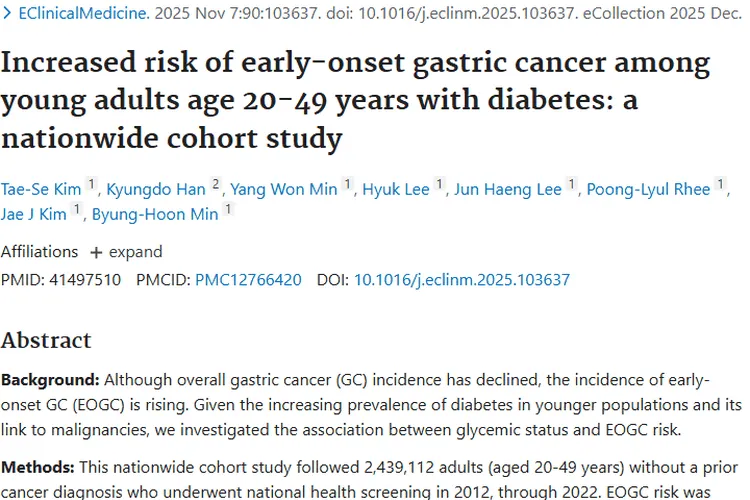Viewport: 750px width, 500px height.
Task: Open author Jae J Kim's link
Action: click(x=35, y=214)
